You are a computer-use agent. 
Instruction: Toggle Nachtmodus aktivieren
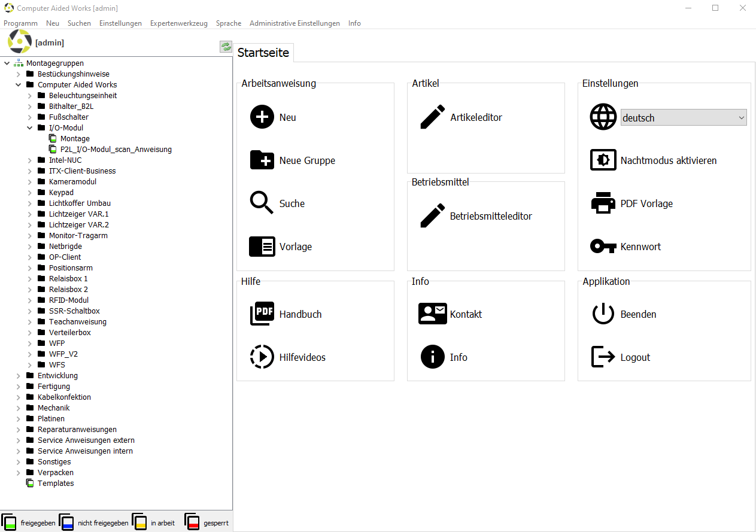coord(668,160)
